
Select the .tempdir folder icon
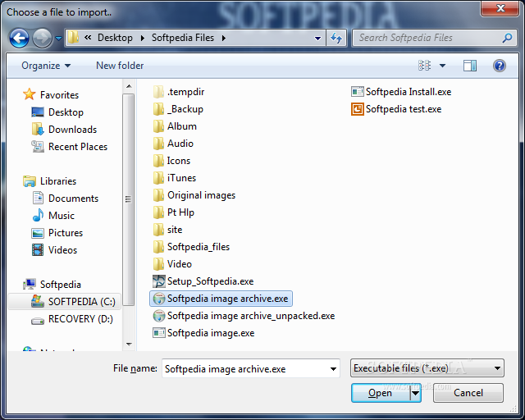tap(158, 92)
